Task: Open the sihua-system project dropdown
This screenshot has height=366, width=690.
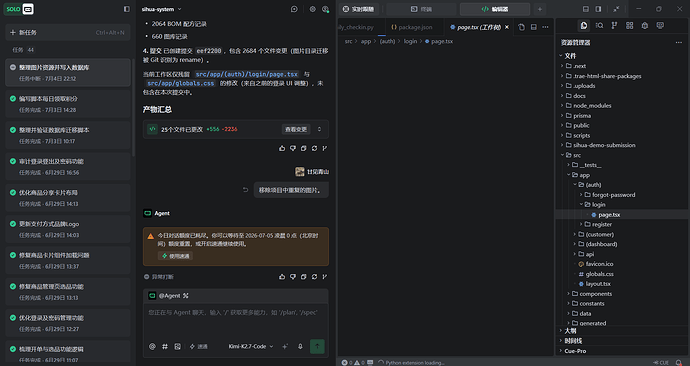Action: [x=161, y=9]
